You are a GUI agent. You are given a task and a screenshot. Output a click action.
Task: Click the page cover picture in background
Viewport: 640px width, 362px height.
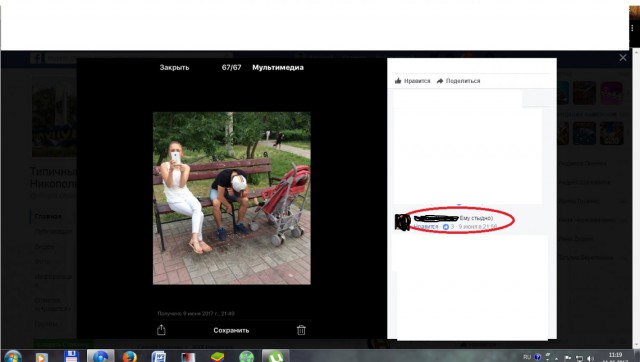tap(54, 118)
